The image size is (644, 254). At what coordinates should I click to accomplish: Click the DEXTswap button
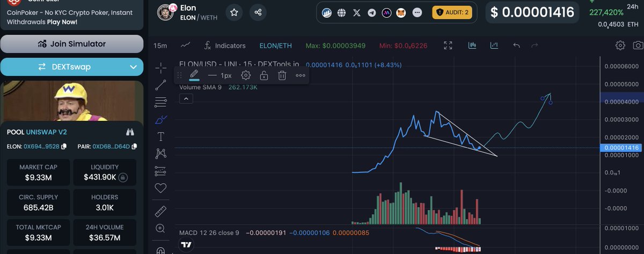[72, 67]
